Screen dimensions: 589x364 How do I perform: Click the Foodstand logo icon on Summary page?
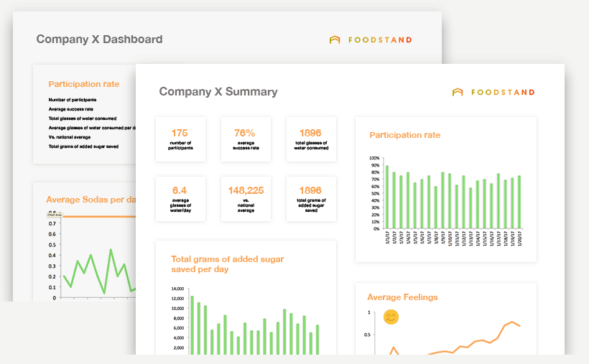[x=458, y=92]
